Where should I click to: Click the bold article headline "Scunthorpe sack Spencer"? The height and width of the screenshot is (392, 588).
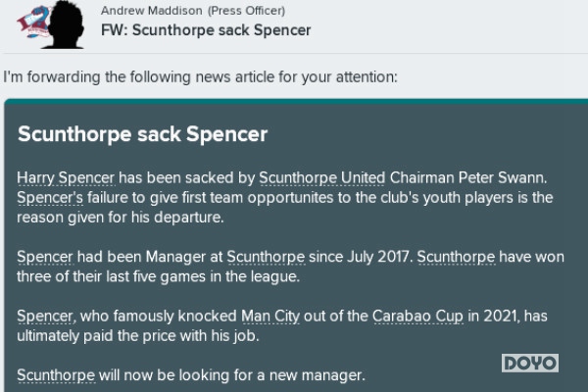(x=142, y=134)
